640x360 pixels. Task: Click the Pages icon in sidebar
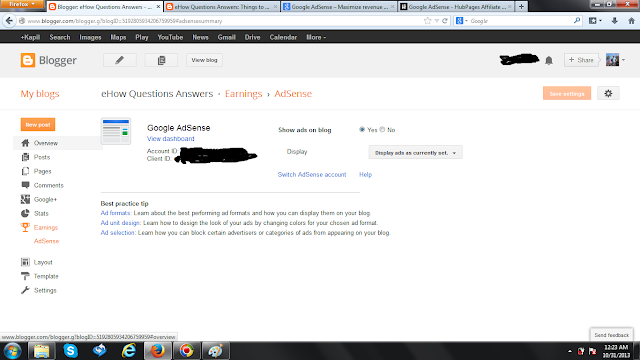pyautogui.click(x=25, y=171)
